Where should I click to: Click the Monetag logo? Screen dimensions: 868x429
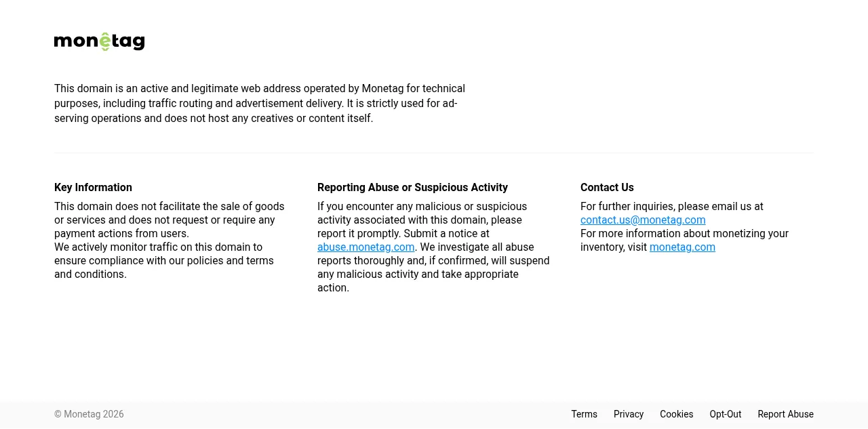100,41
